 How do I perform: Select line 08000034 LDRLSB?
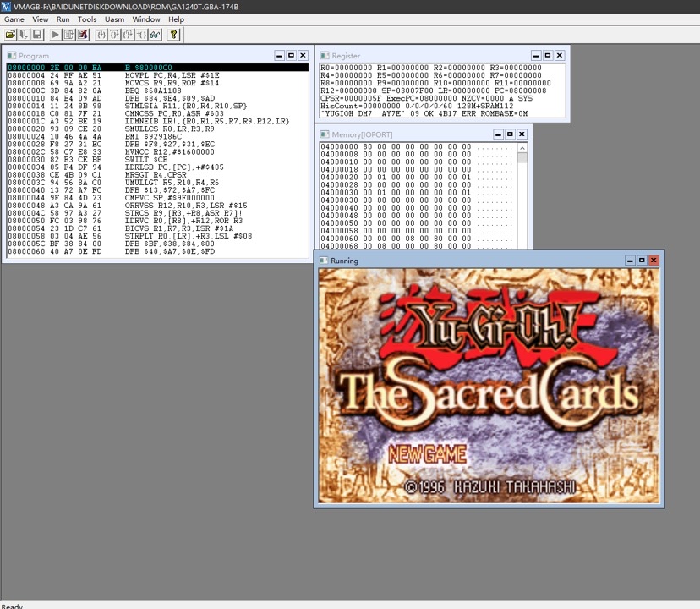[x=157, y=167]
